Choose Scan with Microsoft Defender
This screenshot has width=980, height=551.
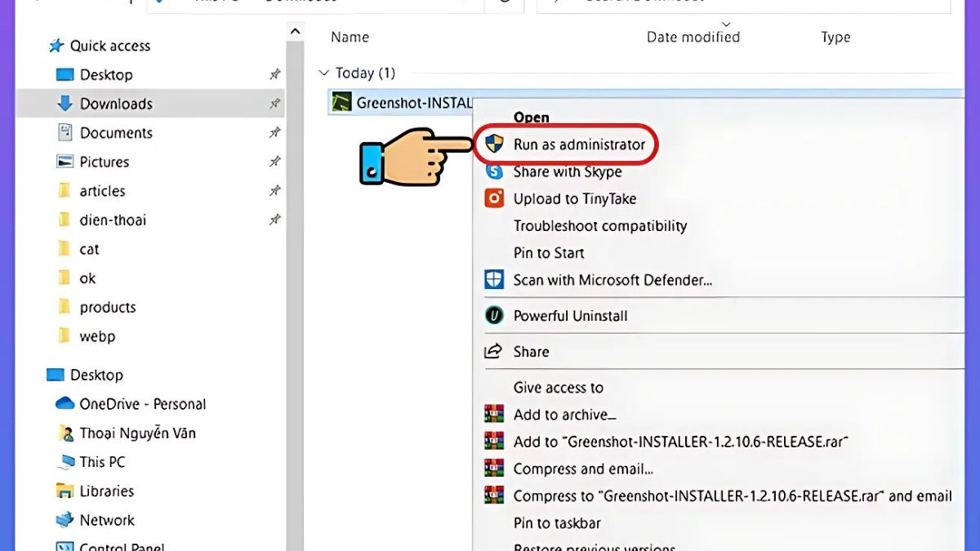tap(612, 280)
